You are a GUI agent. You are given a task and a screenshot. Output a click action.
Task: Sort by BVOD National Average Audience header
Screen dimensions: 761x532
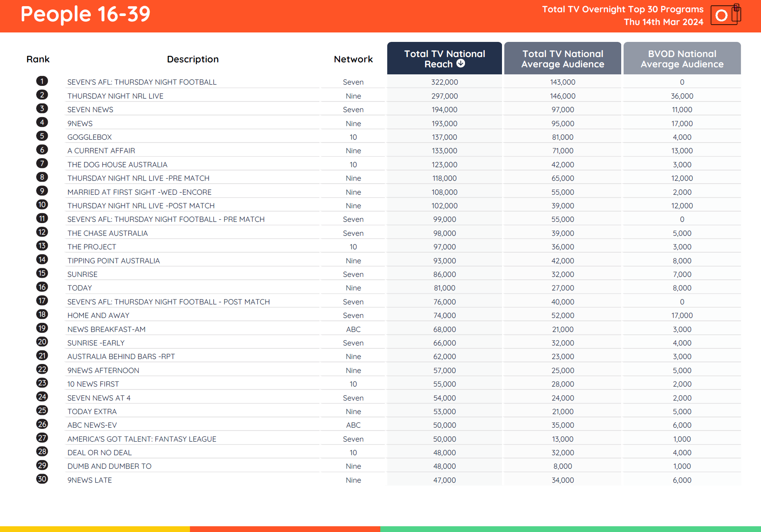(682, 58)
